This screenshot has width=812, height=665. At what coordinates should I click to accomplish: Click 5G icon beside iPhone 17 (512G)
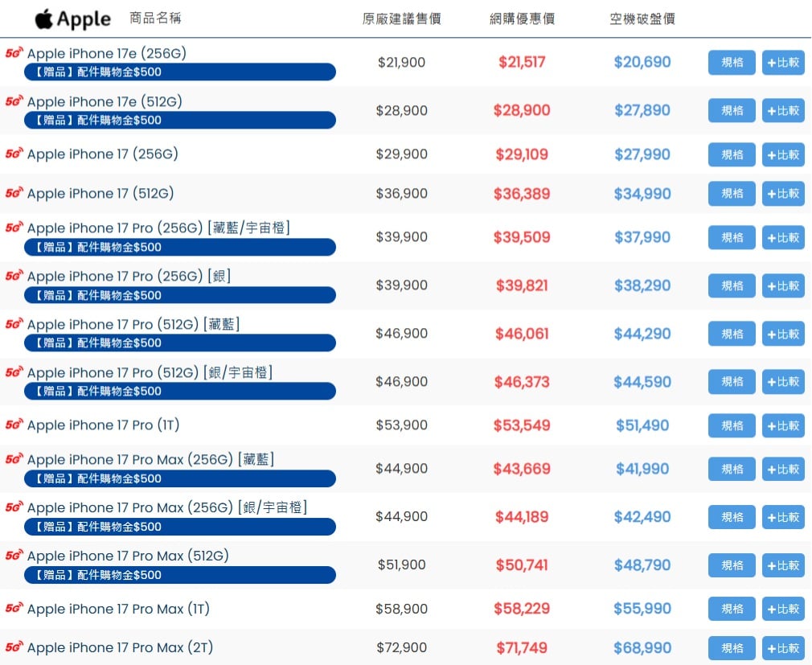pyautogui.click(x=14, y=193)
